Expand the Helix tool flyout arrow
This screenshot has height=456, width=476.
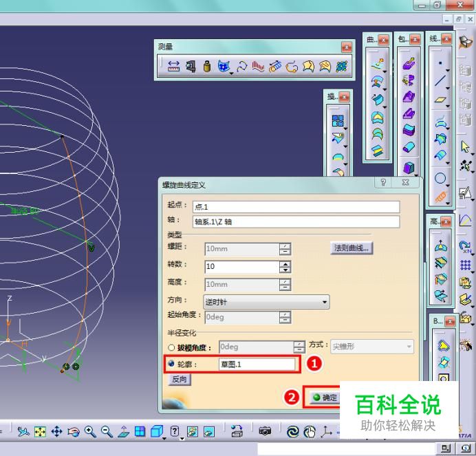pyautogui.click(x=448, y=204)
